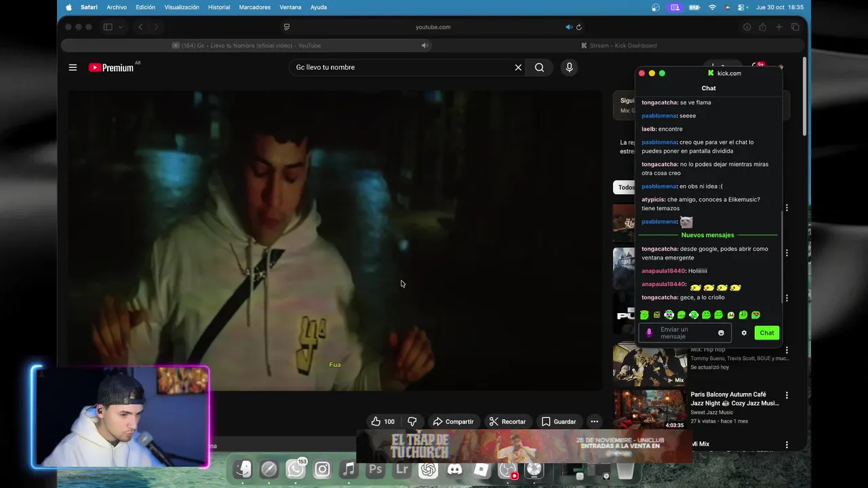Open options for Paris Balcony Autumn Café

click(x=787, y=395)
